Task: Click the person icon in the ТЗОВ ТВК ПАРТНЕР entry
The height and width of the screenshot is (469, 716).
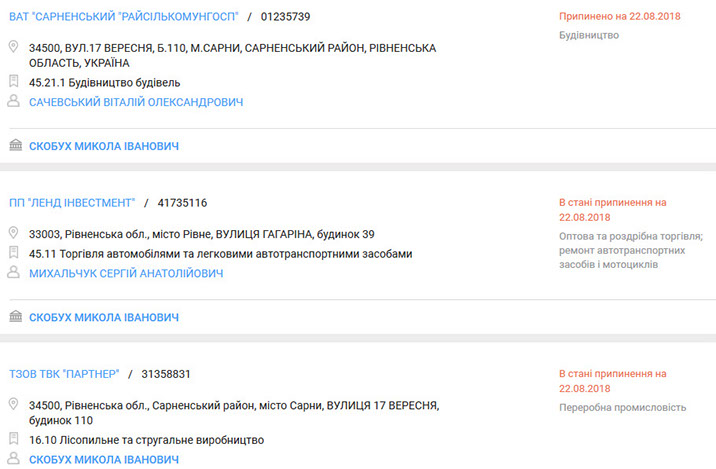Action: point(14,459)
